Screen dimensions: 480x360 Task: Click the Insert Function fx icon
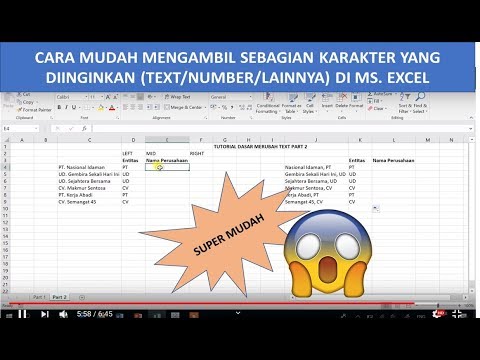coord(84,128)
